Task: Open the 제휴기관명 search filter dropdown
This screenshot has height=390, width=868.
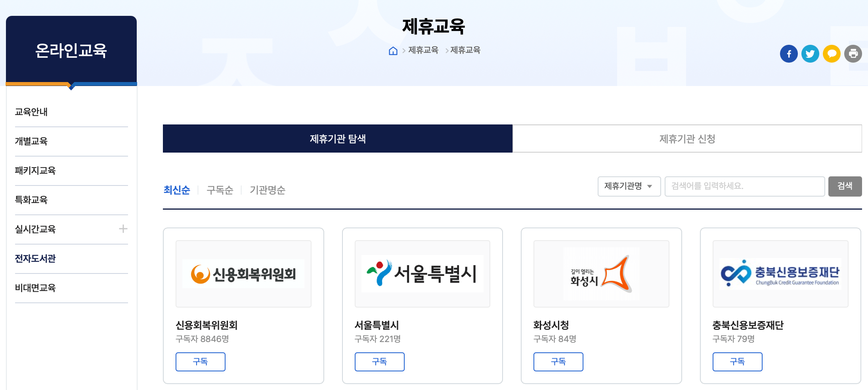Action: coord(629,186)
